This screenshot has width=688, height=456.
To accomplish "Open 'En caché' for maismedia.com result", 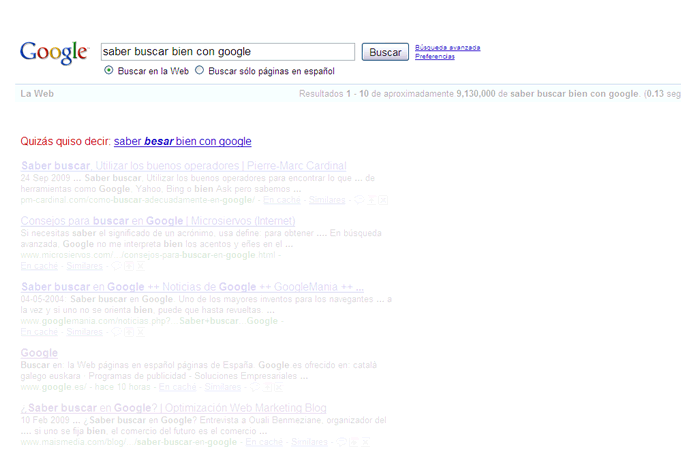I will point(264,442).
